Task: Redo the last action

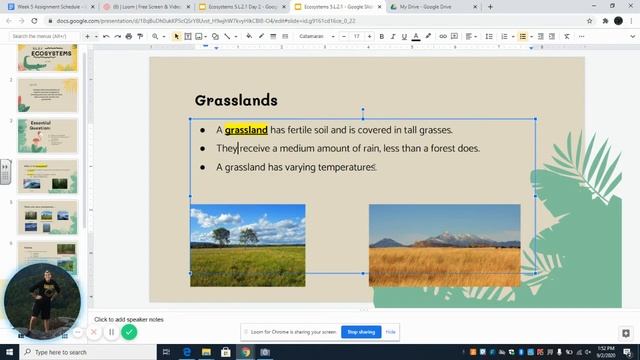Action: click(118, 36)
